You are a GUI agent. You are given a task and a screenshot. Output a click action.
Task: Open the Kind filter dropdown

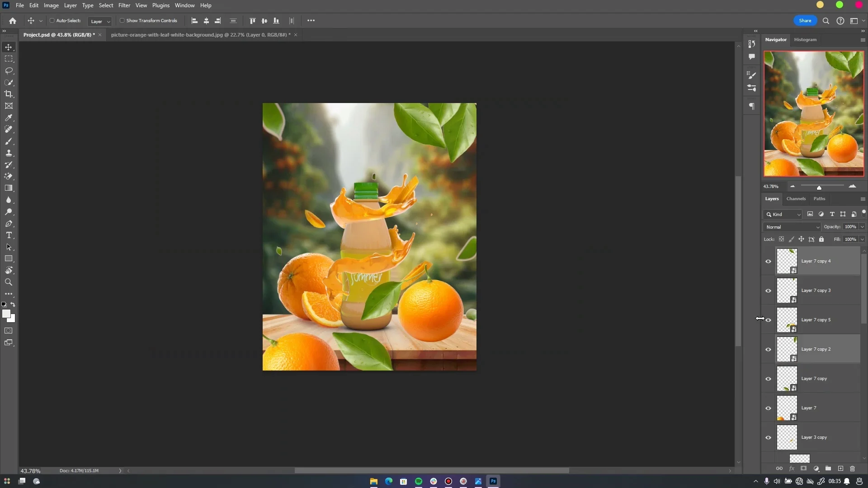click(783, 214)
